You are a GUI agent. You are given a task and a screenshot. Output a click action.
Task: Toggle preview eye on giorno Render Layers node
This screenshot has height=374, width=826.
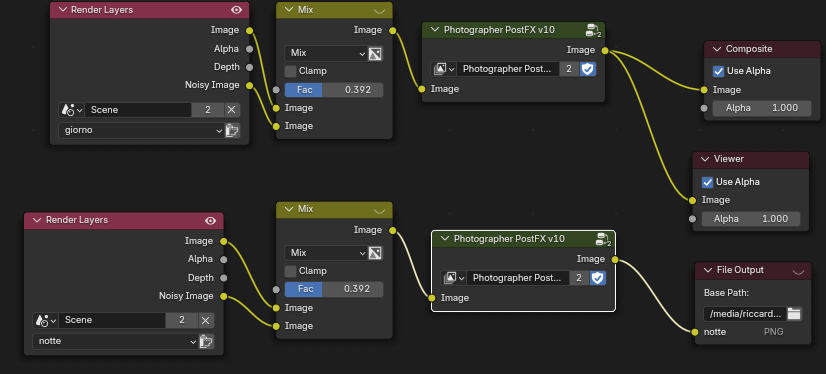[236, 10]
